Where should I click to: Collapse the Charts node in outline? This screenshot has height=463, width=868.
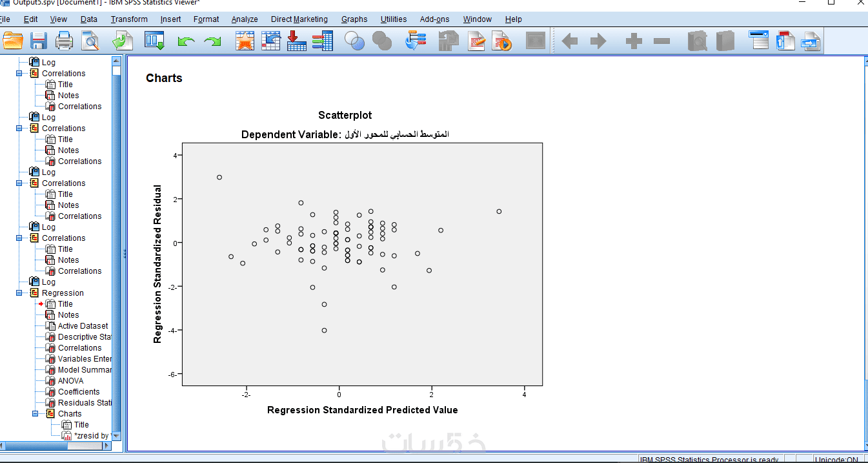point(34,414)
